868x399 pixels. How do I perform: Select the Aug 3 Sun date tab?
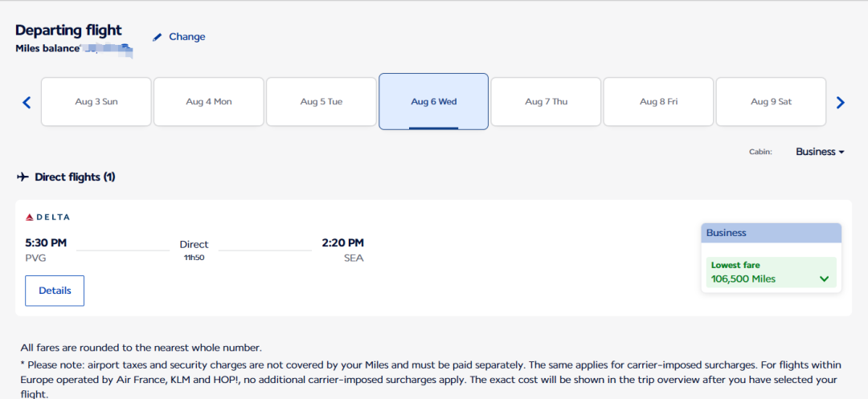96,102
